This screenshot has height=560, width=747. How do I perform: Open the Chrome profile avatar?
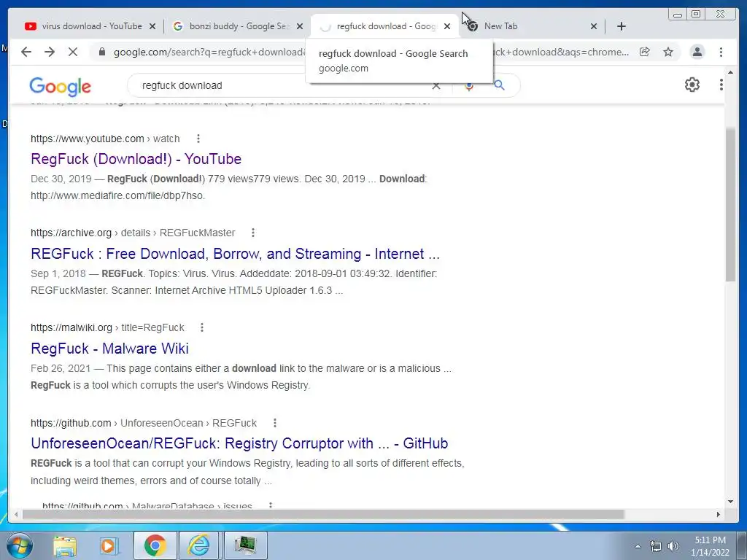click(x=697, y=52)
